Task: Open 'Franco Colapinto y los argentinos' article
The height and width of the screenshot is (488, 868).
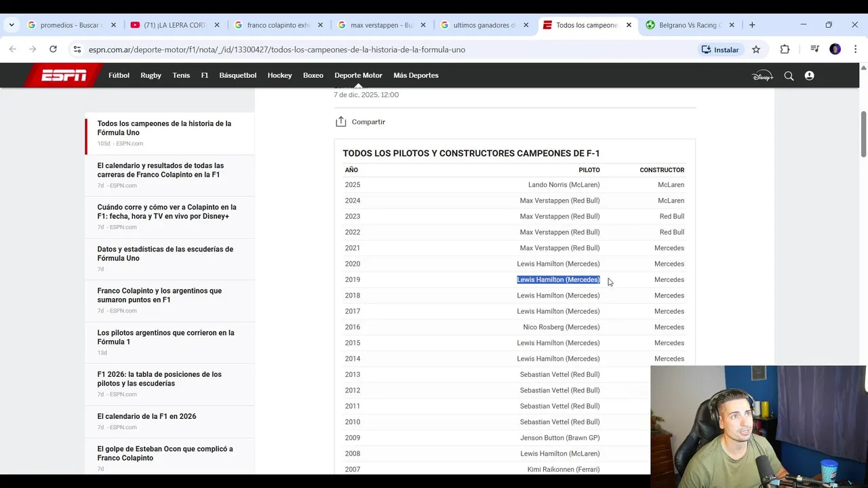Action: click(x=159, y=296)
